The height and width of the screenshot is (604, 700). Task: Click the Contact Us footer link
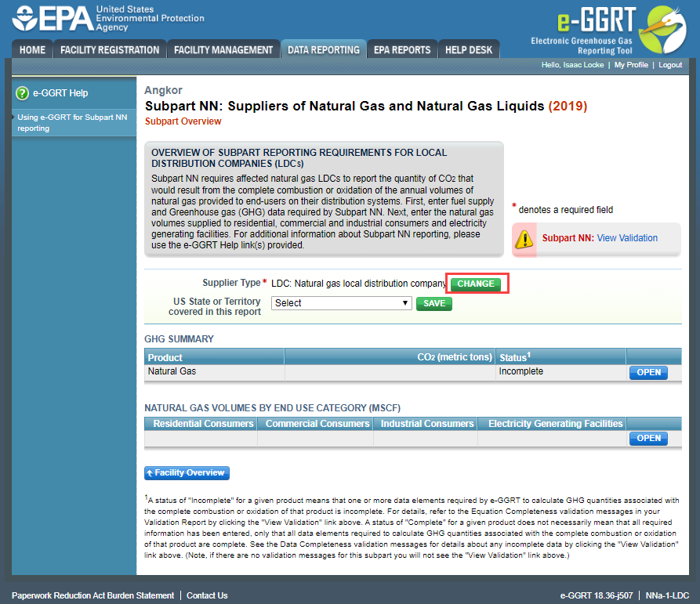207,595
